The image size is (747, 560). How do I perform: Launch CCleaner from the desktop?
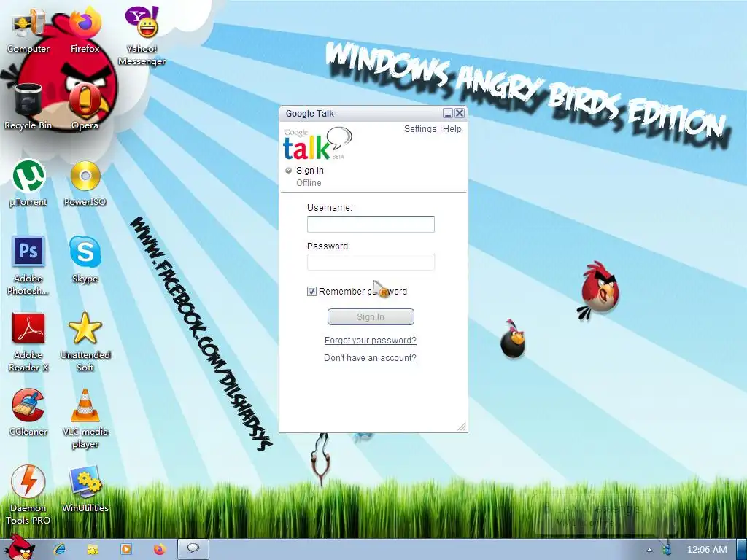coord(28,413)
